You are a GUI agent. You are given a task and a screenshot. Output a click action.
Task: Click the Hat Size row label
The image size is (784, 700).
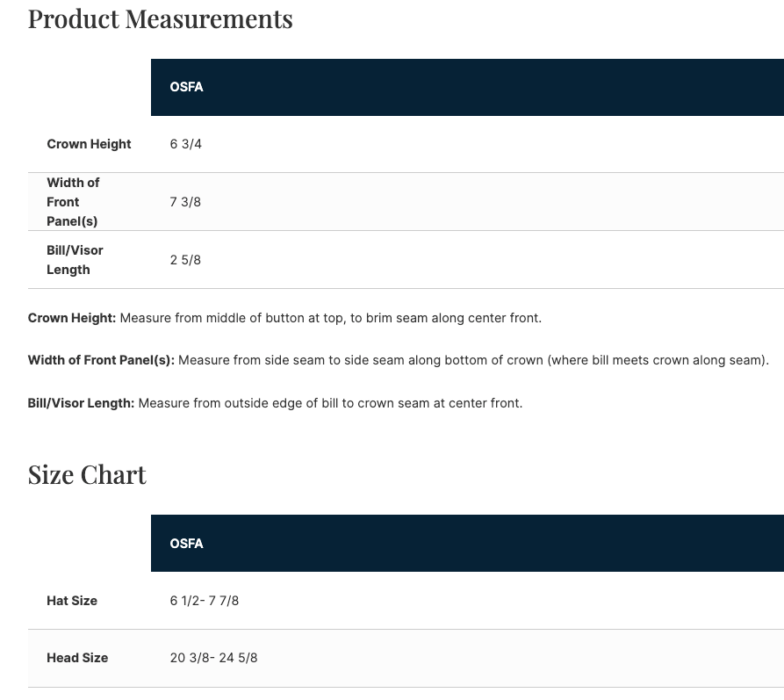click(x=72, y=601)
